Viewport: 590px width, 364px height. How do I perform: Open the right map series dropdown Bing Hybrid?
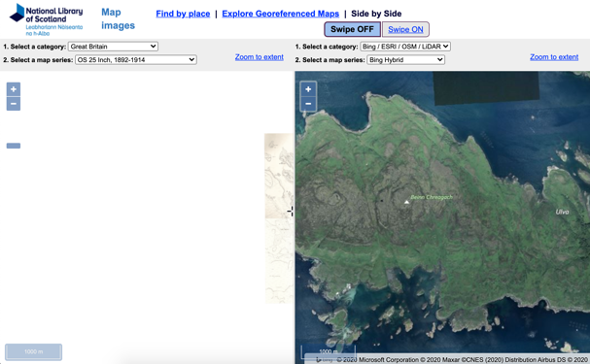coord(405,60)
